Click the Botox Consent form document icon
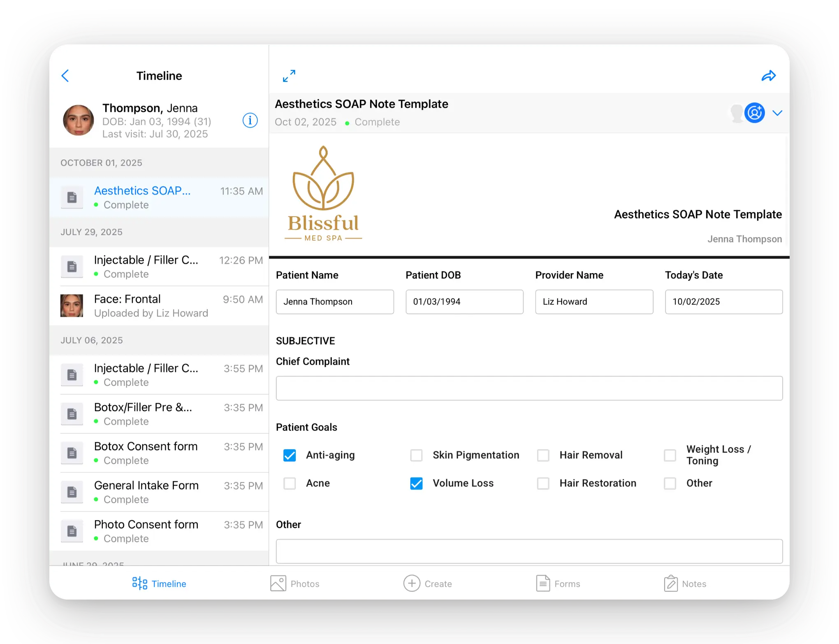This screenshot has height=644, width=839. click(72, 453)
